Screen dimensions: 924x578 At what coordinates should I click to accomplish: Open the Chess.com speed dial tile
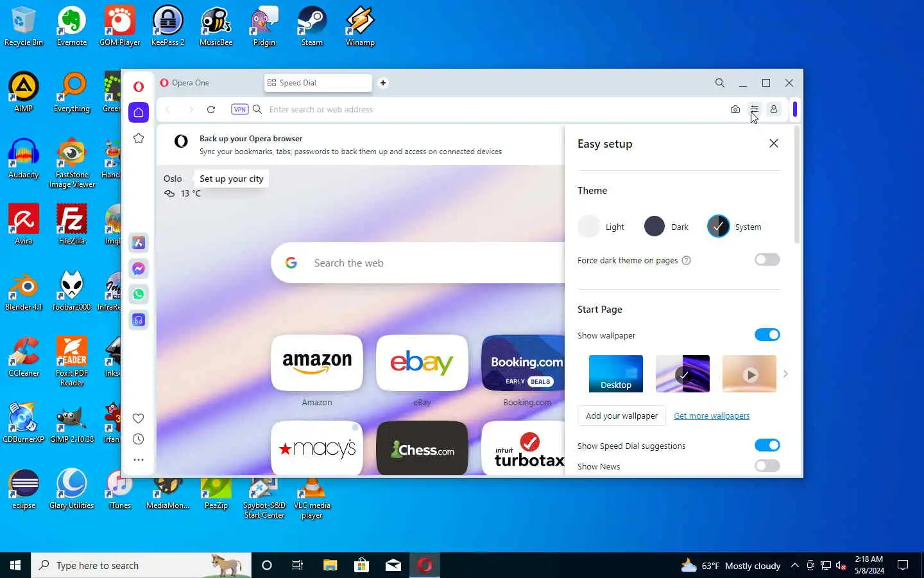[x=422, y=448]
